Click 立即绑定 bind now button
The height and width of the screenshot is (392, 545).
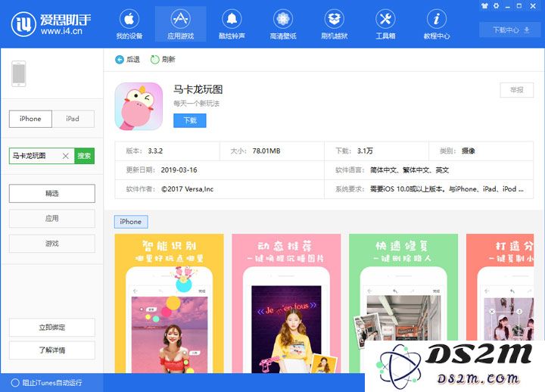[x=51, y=327]
